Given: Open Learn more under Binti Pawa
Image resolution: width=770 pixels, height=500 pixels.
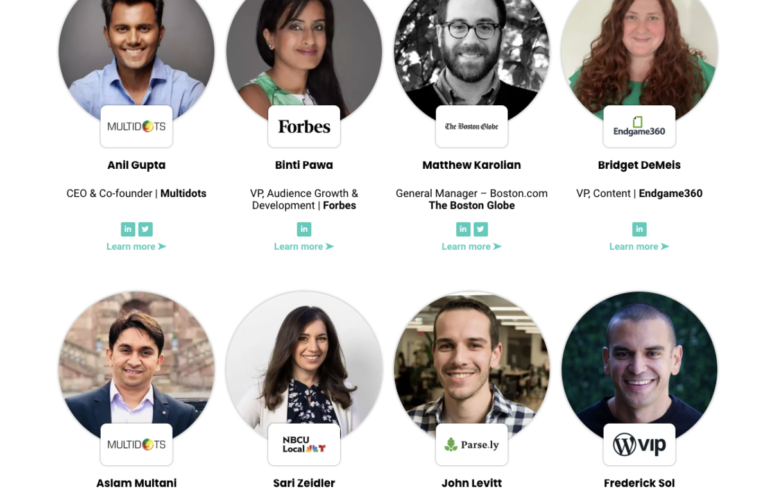Looking at the screenshot, I should [304, 247].
